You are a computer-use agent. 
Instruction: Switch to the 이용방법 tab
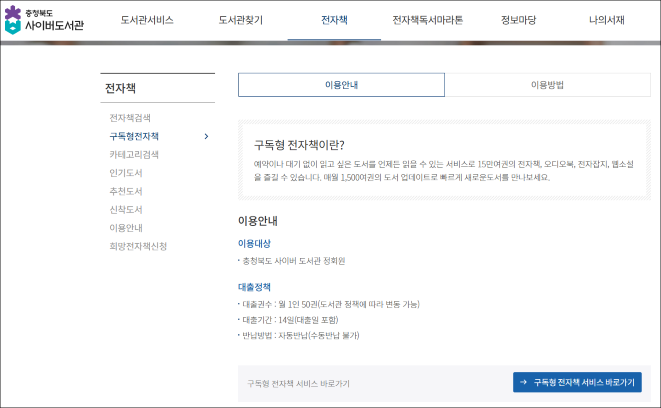point(547,85)
